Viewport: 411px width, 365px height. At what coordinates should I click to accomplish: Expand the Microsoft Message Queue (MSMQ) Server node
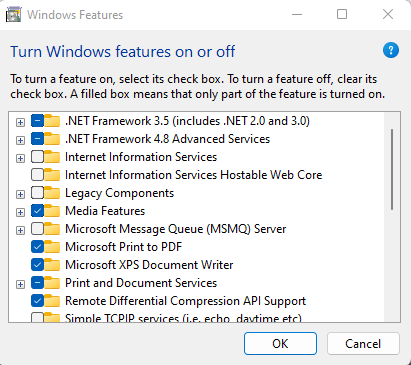tap(20, 230)
